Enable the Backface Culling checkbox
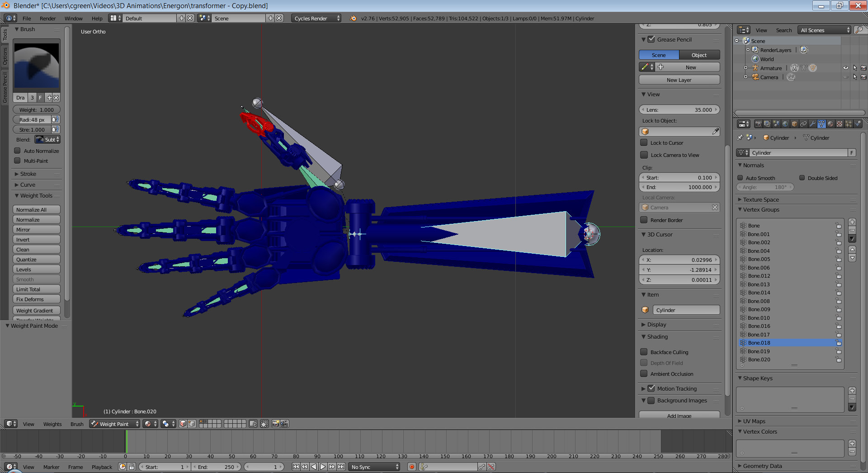The height and width of the screenshot is (473, 868). click(x=644, y=352)
